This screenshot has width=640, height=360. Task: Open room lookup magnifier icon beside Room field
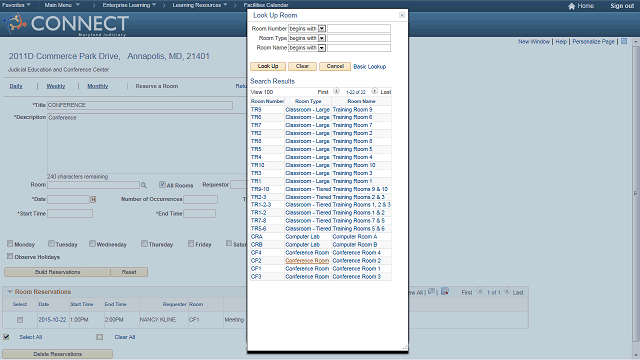(x=144, y=185)
